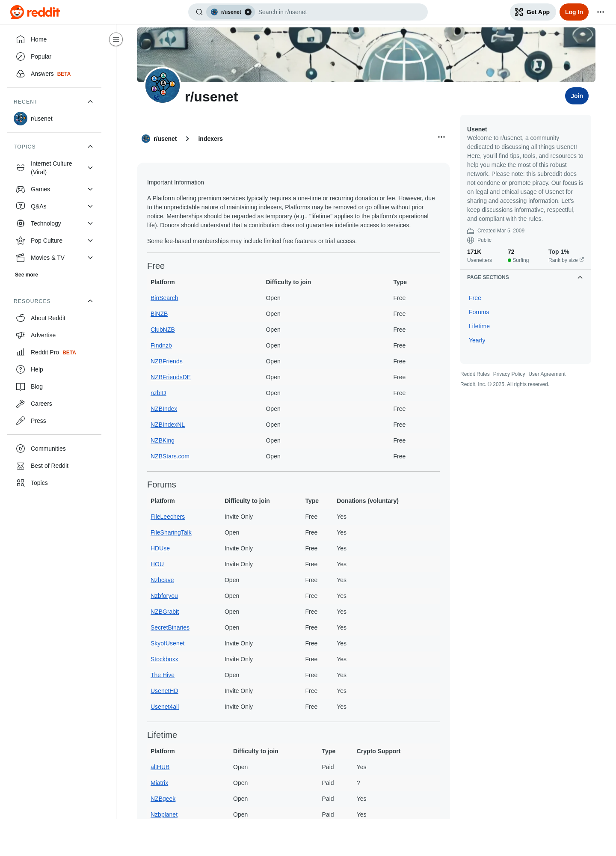Open the wiki page options menu
This screenshot has width=616, height=856.
click(441, 137)
